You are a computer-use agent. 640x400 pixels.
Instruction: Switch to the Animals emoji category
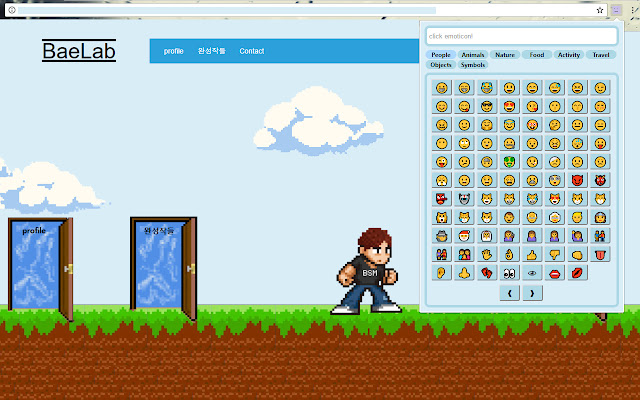click(473, 55)
